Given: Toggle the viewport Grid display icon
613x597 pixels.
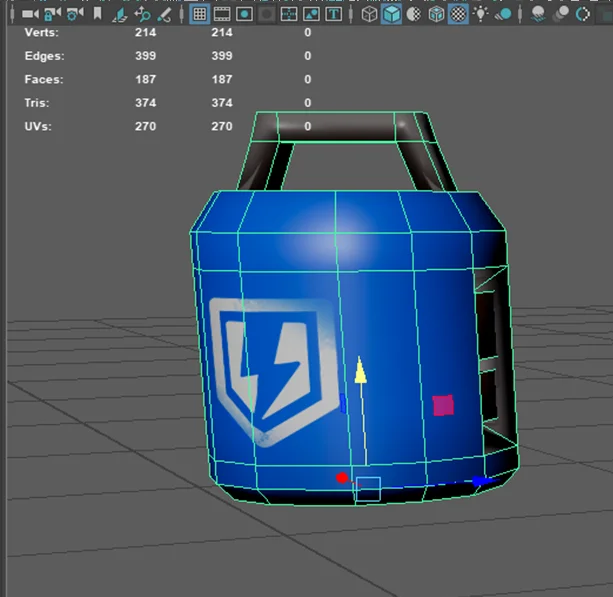Looking at the screenshot, I should [x=199, y=14].
